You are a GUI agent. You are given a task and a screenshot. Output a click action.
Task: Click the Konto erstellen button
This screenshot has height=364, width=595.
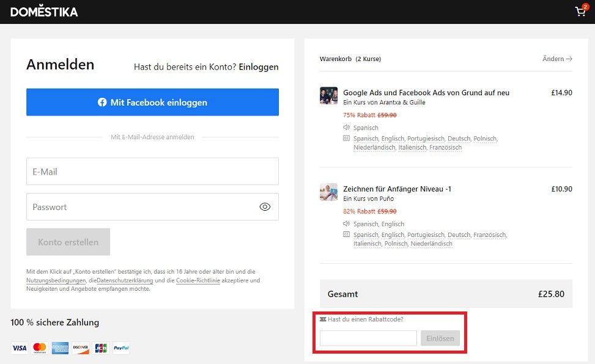[x=68, y=242]
